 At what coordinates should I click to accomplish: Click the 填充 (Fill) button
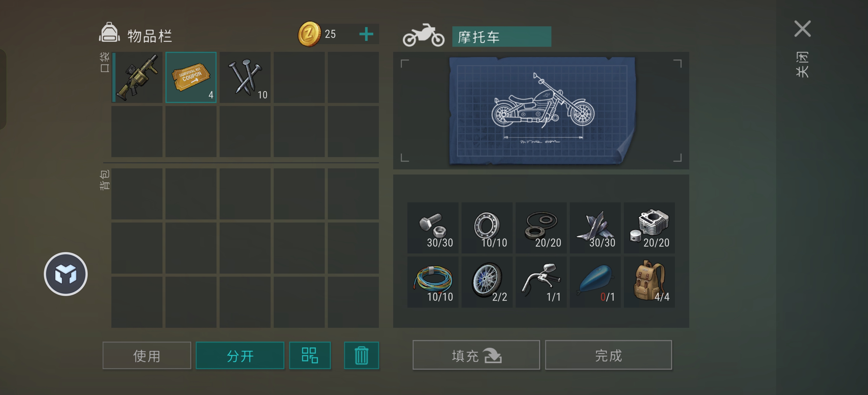point(476,355)
